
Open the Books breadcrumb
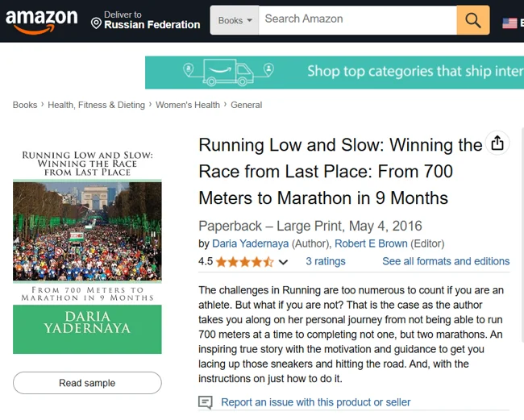(x=25, y=105)
